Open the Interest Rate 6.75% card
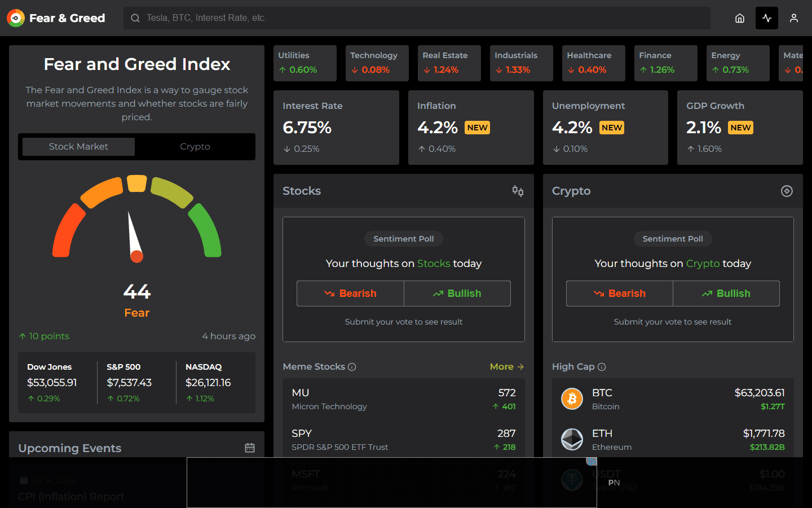Screen dimensions: 812x508 [336, 128]
